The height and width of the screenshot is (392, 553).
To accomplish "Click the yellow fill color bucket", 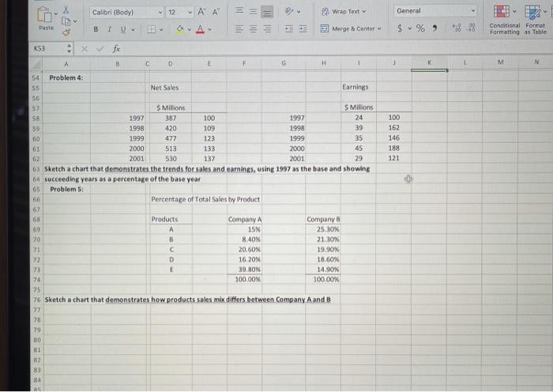I will pyautogui.click(x=180, y=29).
